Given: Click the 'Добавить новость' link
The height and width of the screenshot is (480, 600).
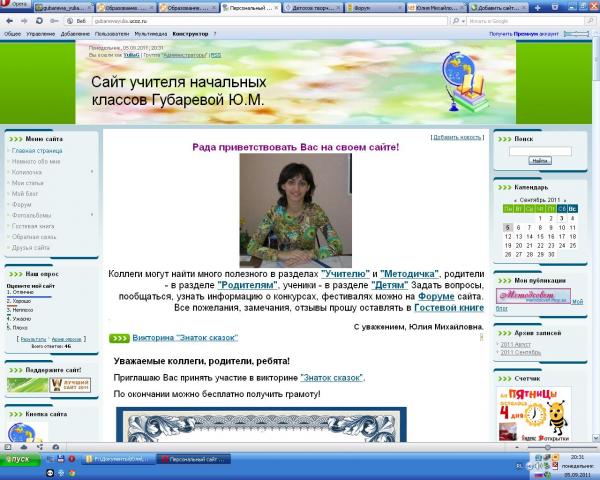Looking at the screenshot, I should [x=457, y=137].
